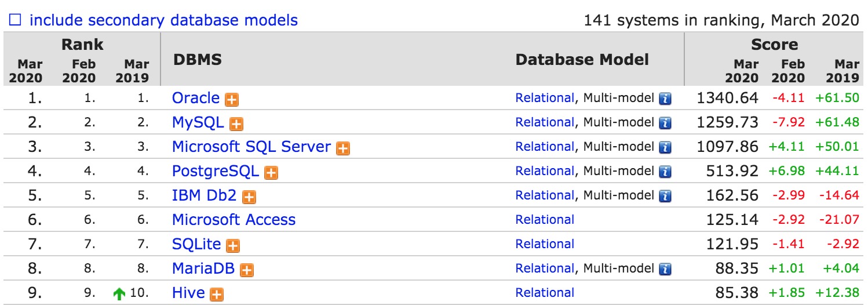
Task: Expand details icon beside Microsoft SQL Server
Action: pos(343,148)
